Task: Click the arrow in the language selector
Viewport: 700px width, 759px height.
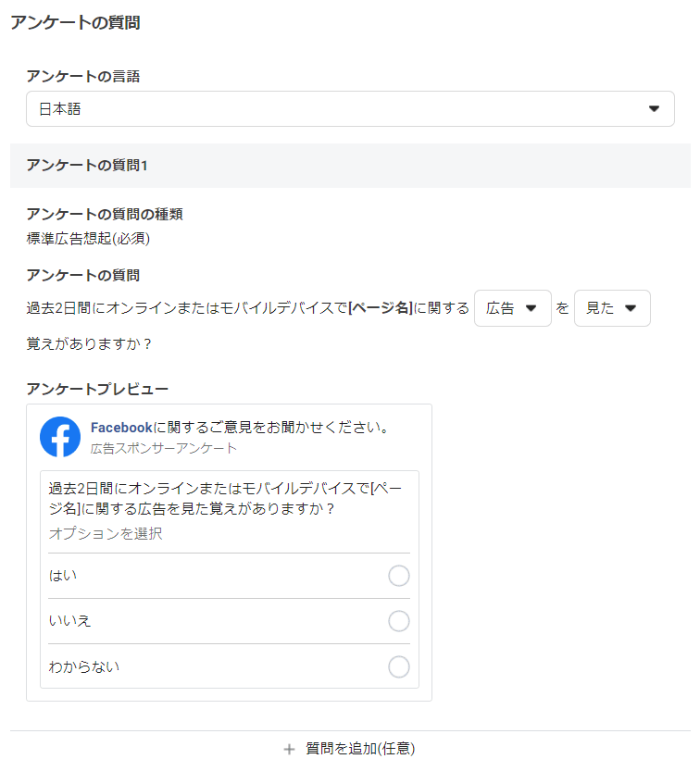Action: 654,109
